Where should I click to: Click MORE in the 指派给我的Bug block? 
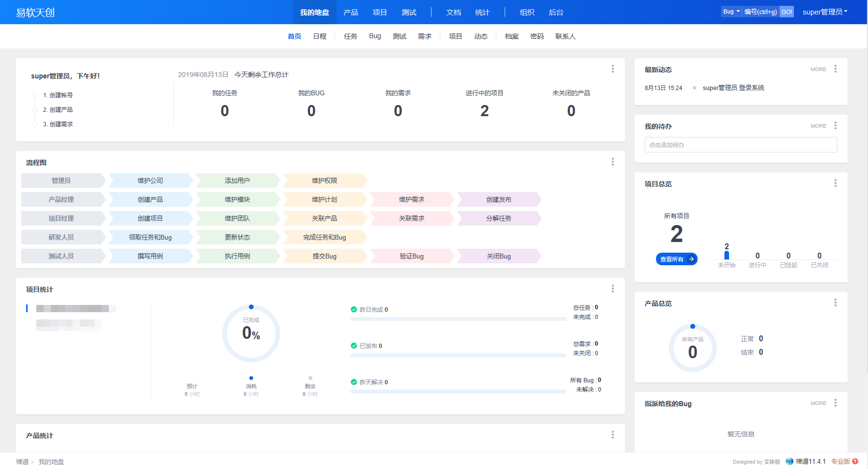coord(819,403)
